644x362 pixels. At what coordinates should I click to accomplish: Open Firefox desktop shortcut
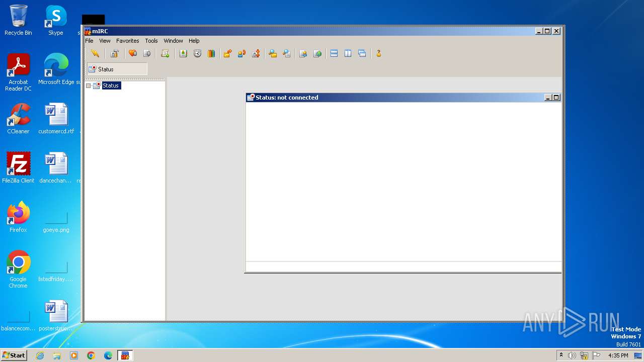point(18,217)
